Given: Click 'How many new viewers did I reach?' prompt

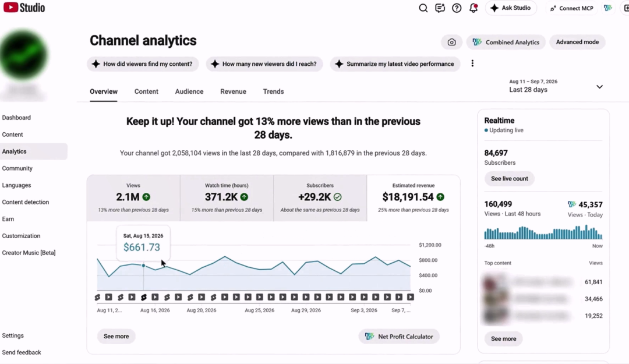Looking at the screenshot, I should pyautogui.click(x=264, y=64).
